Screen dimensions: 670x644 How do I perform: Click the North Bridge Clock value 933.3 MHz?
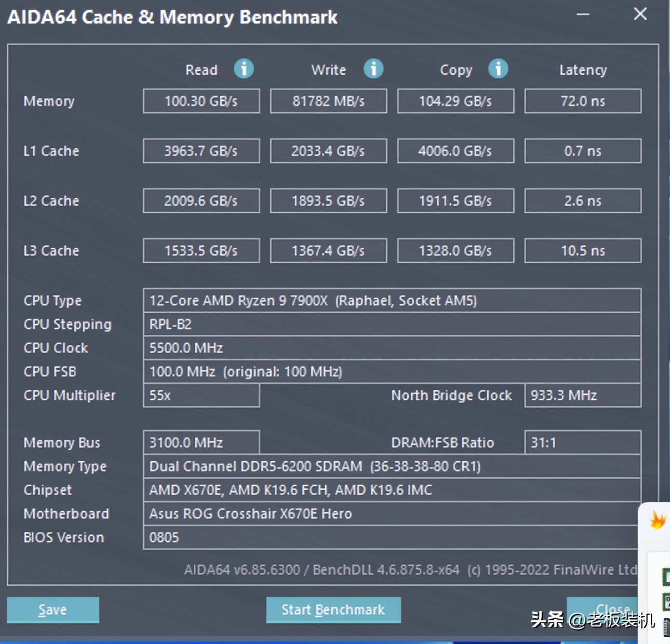point(582,395)
